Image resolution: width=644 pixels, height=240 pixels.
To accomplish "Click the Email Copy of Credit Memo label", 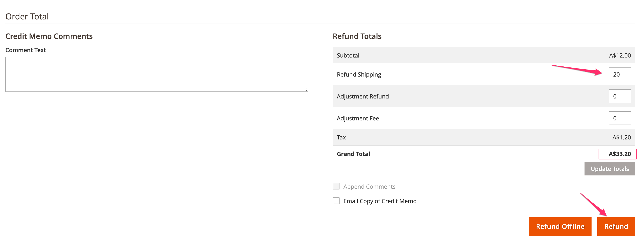I will pyautogui.click(x=380, y=201).
